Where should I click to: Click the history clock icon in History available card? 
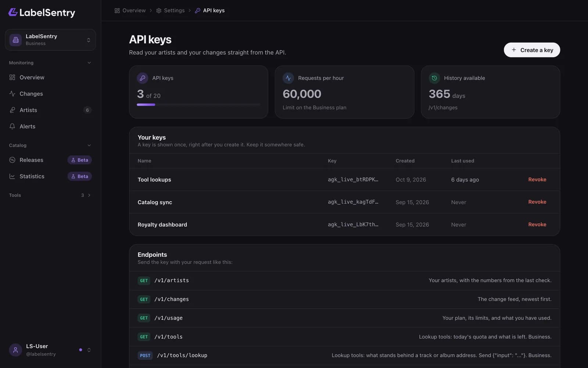[x=434, y=78]
